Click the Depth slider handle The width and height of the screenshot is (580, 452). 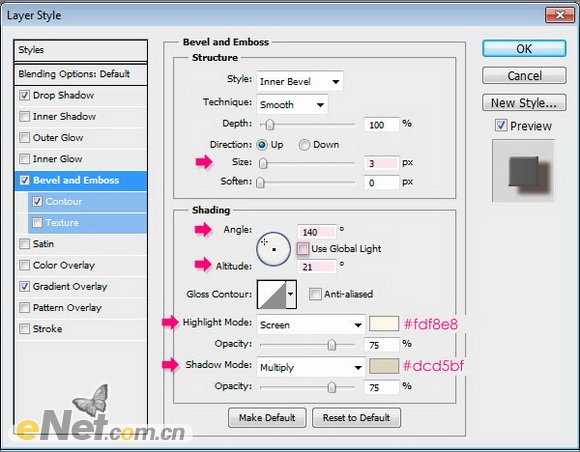(270, 125)
